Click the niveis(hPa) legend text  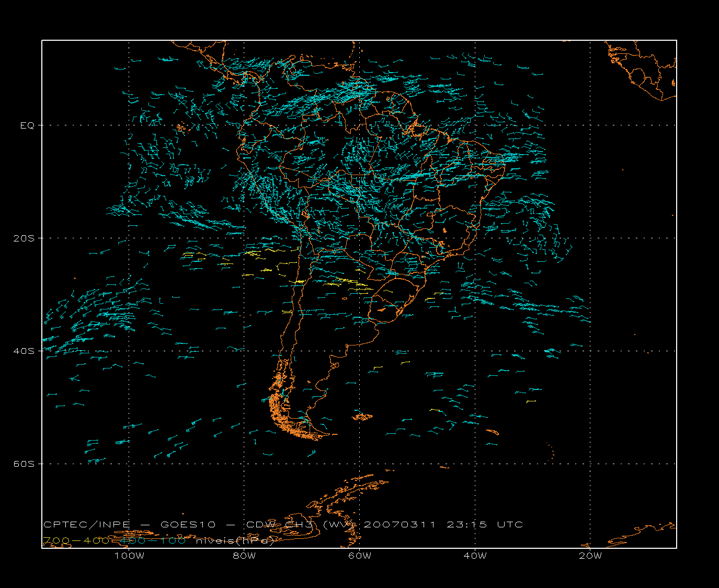[x=235, y=541]
